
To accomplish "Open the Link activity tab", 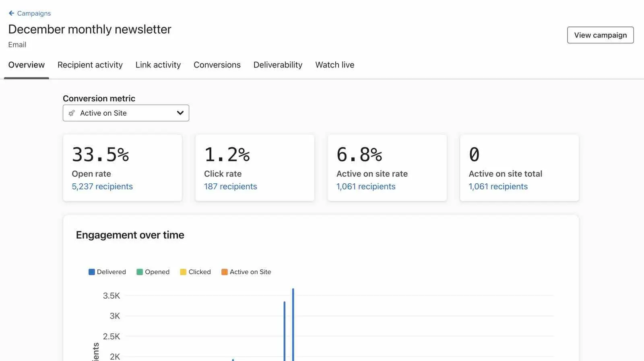I will coord(158,65).
